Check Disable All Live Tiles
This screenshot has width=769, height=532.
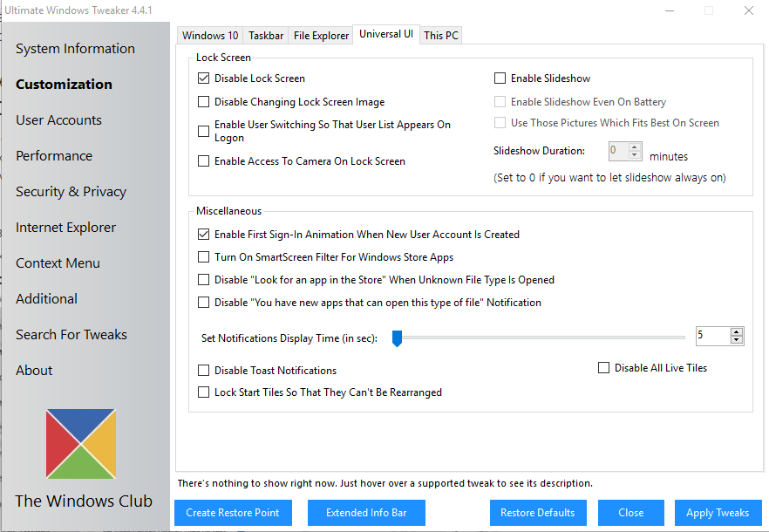click(603, 367)
